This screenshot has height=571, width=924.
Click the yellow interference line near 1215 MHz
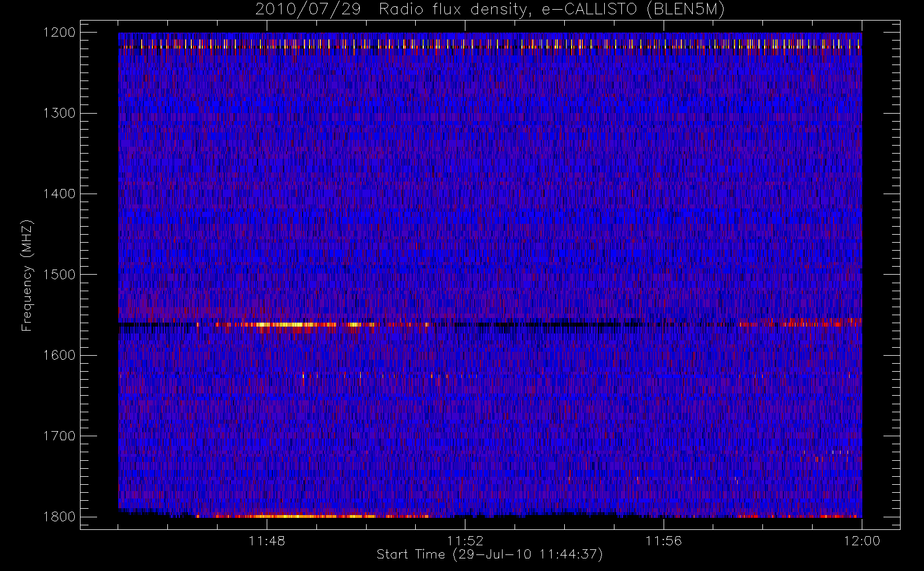pyautogui.click(x=490, y=45)
